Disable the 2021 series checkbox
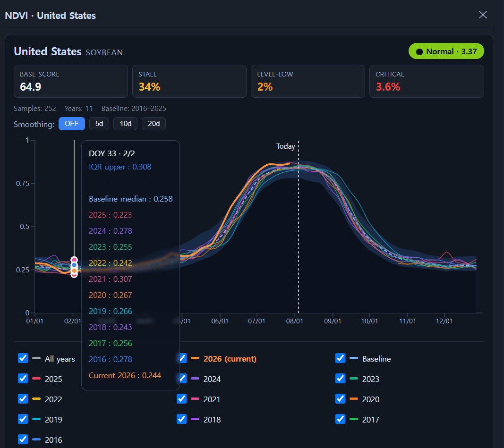The height and width of the screenshot is (448, 504). click(x=181, y=399)
